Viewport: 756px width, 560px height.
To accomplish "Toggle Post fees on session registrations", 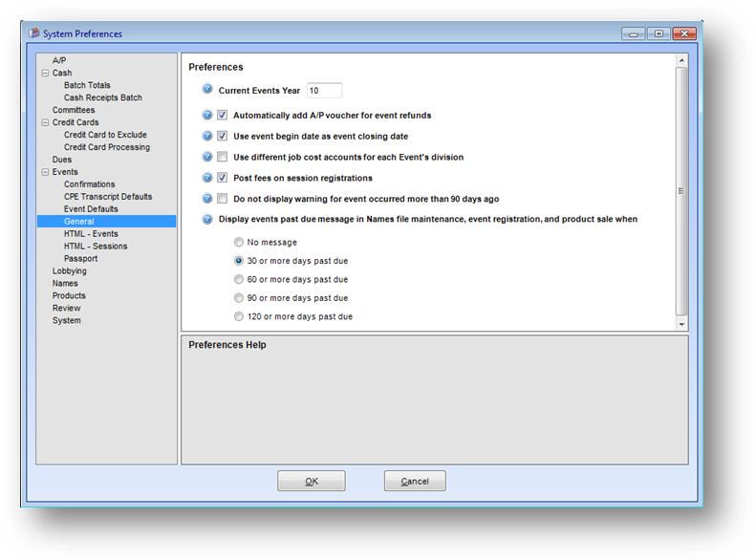I will point(222,178).
